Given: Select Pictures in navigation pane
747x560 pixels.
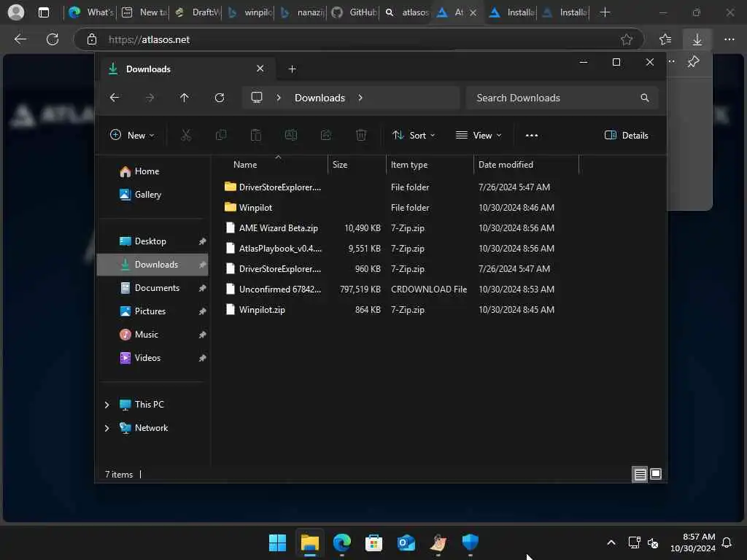Looking at the screenshot, I should tap(152, 311).
